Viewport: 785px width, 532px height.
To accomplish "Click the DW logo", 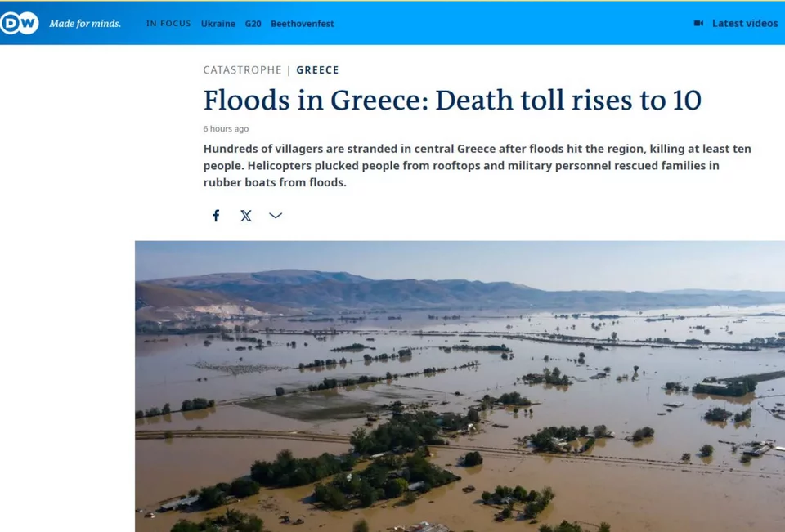I will (19, 23).
